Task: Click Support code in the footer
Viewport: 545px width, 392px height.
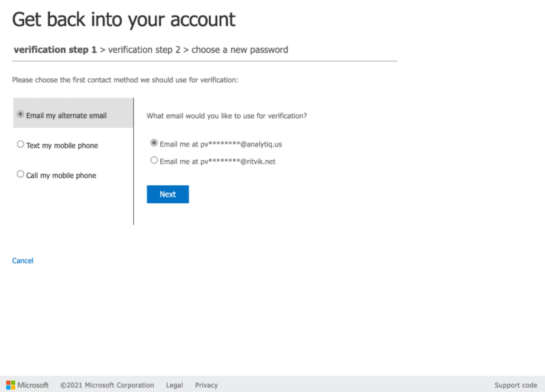Action: tap(515, 385)
